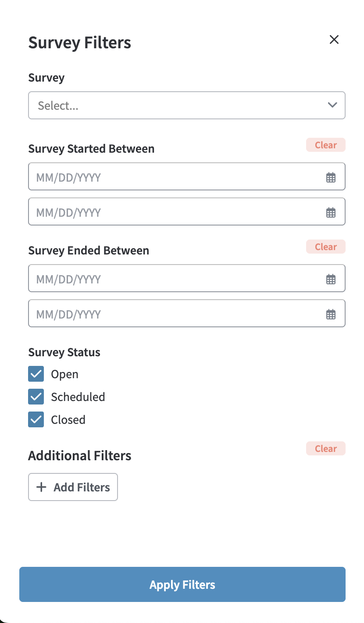Uncheck the Scheduled status checkbox
Viewport: 364px width, 623px height.
[36, 397]
